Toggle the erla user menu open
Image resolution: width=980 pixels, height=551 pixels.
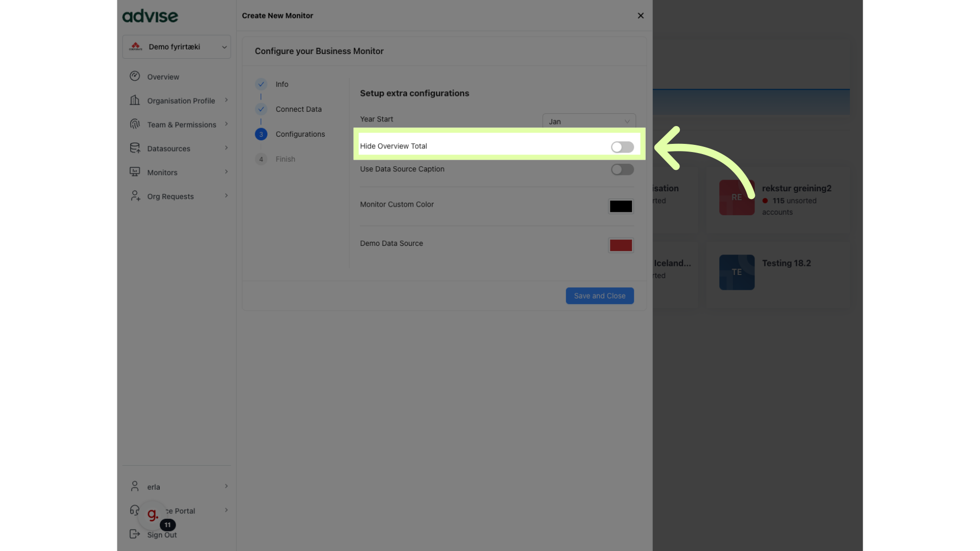(x=226, y=486)
